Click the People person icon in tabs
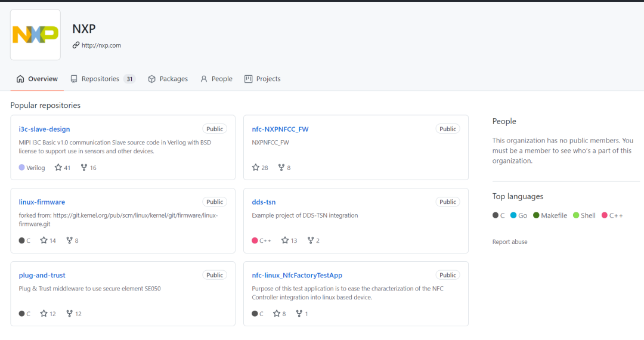Screen dimensions: 644x340 [204, 79]
